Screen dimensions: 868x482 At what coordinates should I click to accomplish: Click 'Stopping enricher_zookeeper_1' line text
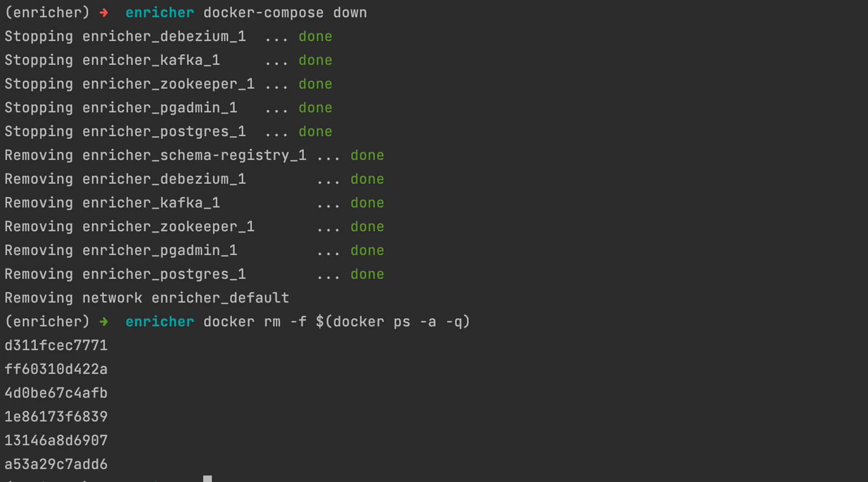130,84
